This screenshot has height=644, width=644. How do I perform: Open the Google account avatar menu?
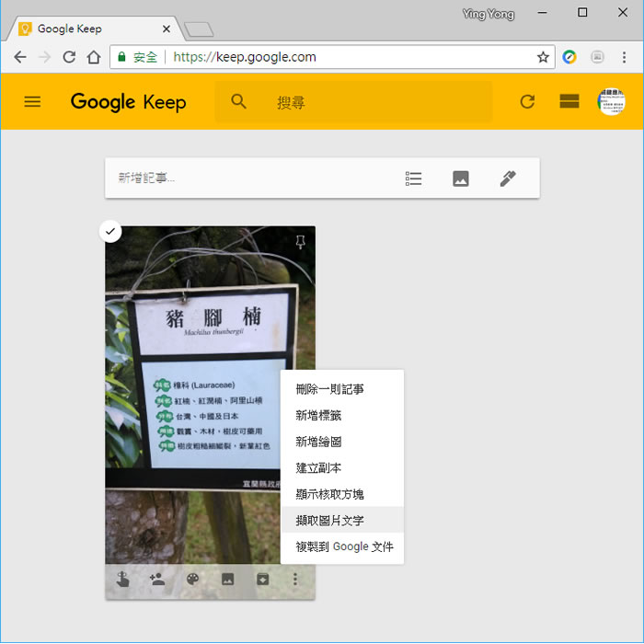coord(611,101)
